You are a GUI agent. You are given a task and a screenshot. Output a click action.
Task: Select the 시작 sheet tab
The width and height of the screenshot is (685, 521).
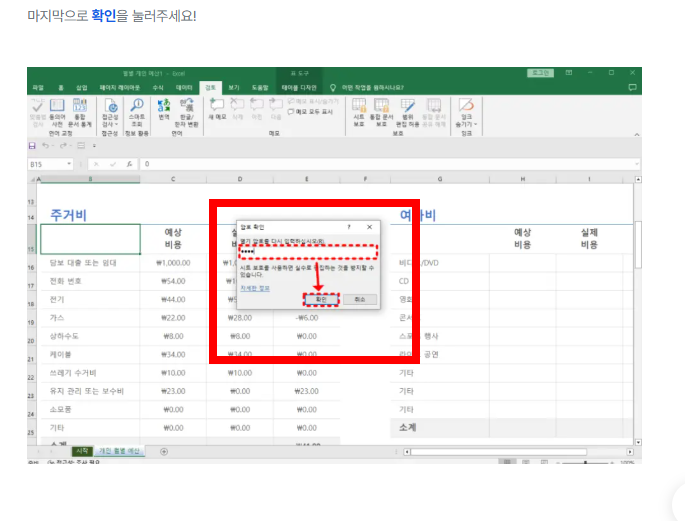(82, 451)
